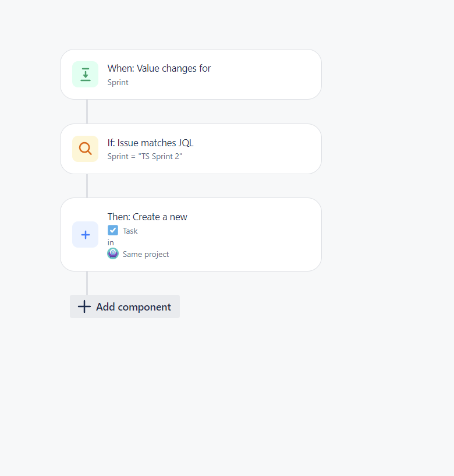Click the 'Then: Create a new' heading
This screenshot has height=476, width=454.
(147, 217)
